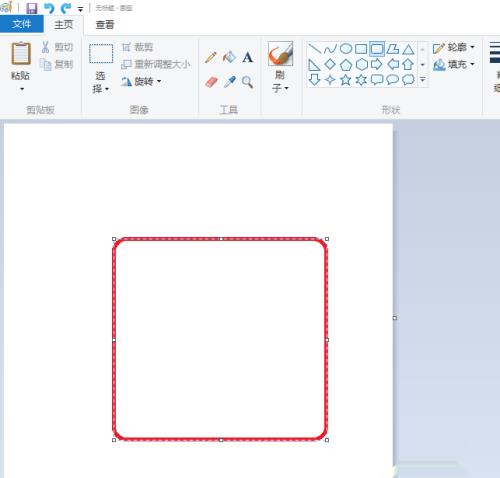500x478 pixels.
Task: Choose the Line shape
Action: pyautogui.click(x=314, y=49)
